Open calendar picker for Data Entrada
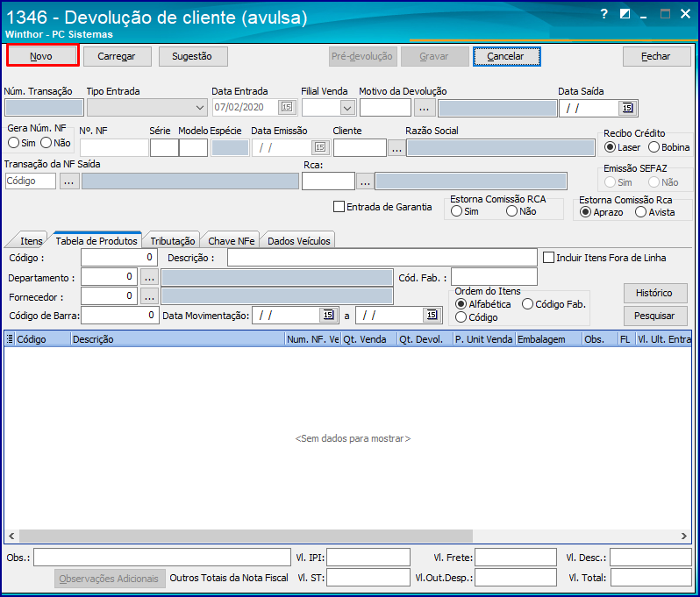 287,107
